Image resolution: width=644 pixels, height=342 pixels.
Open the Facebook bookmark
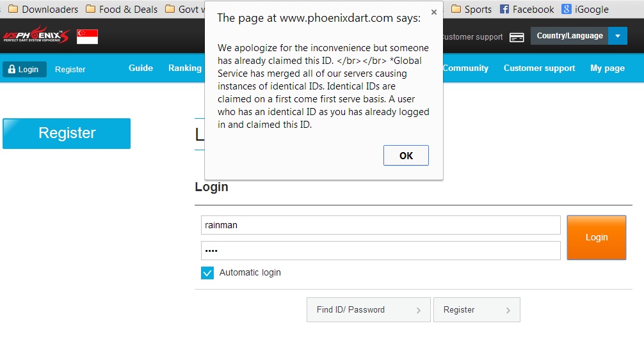click(526, 9)
